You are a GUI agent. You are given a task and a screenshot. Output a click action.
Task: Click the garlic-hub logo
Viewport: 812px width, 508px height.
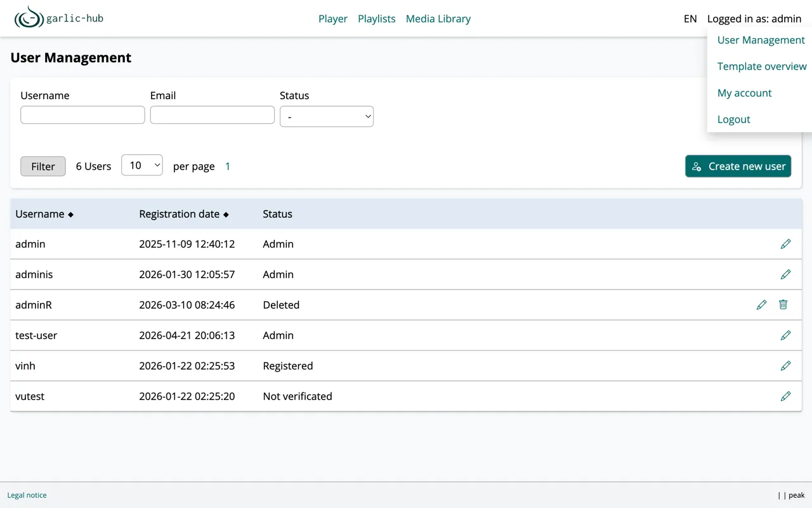click(59, 18)
